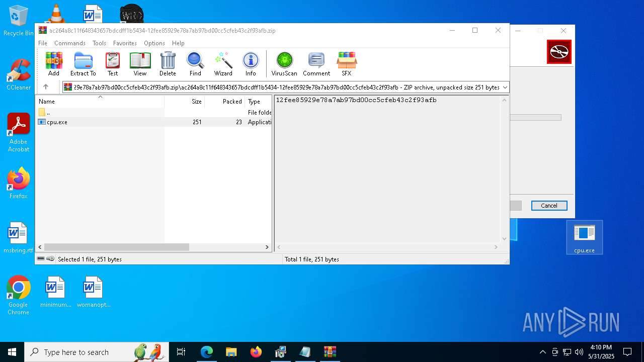Open WinRAR taskbar button
644x362 pixels.
[330, 352]
